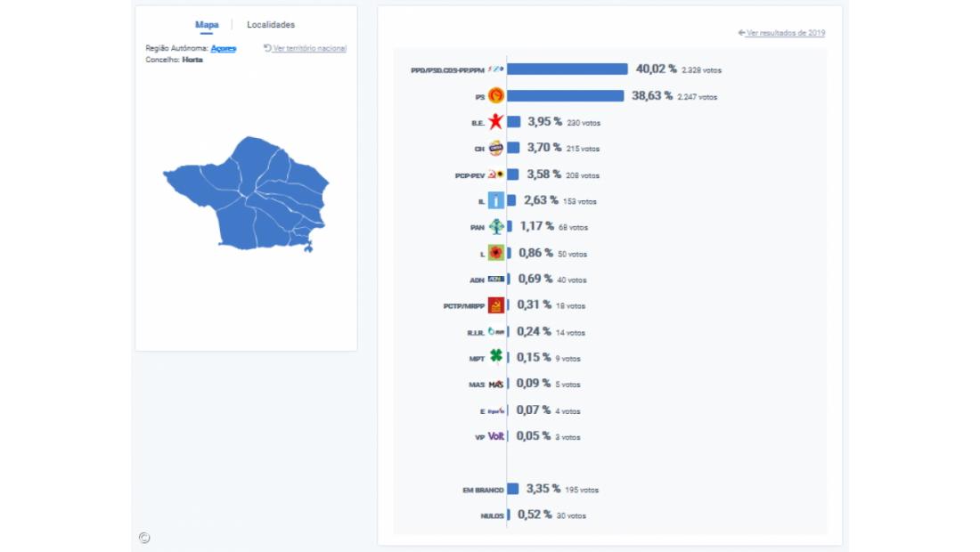The image size is (980, 552).
Task: Click the CH party logo
Action: 496,148
